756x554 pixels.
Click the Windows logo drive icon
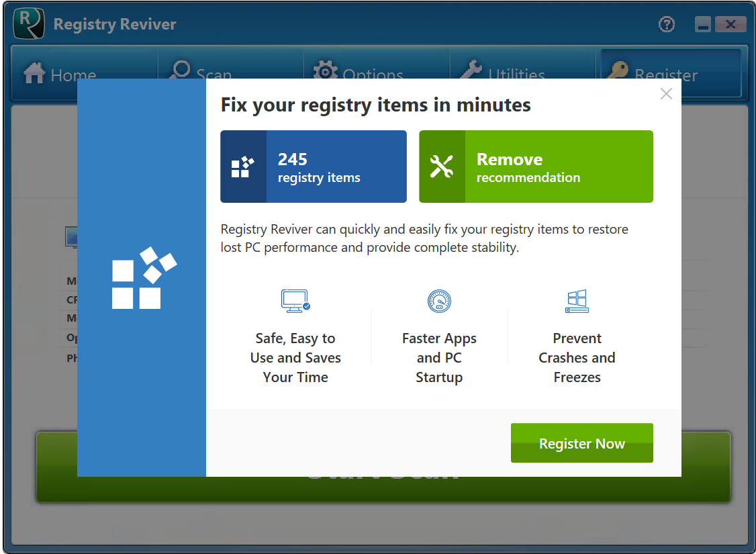577,302
